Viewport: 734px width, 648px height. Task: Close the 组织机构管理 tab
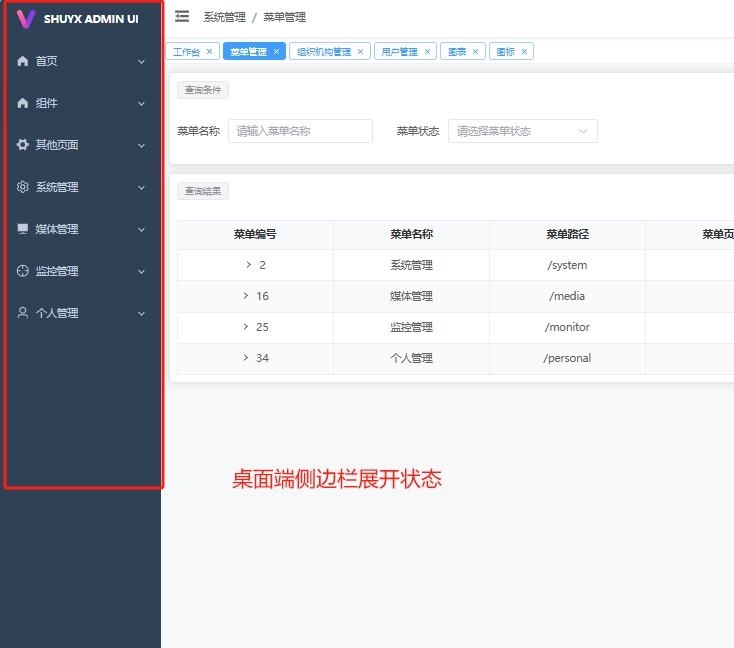click(361, 52)
